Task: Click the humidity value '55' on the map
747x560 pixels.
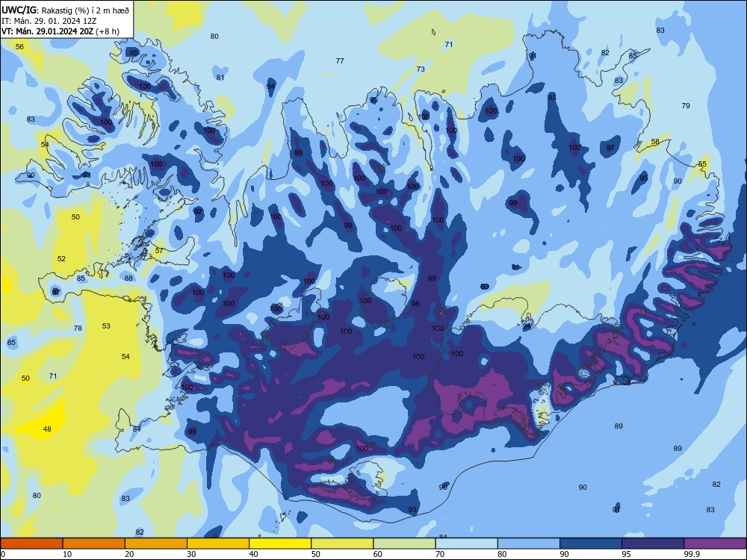Action: coord(702,164)
